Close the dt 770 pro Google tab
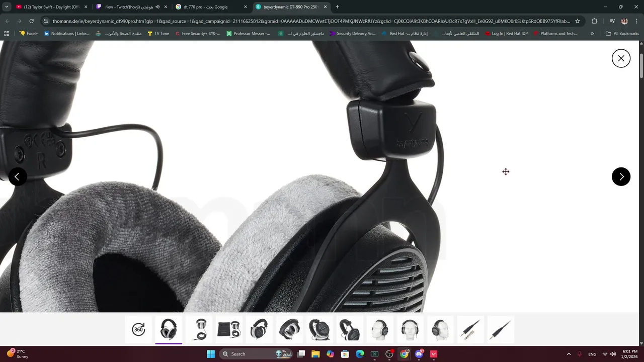The width and height of the screenshot is (644, 362). click(246, 7)
